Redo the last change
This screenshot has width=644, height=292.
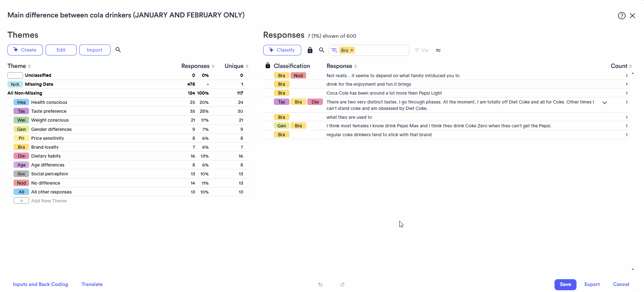342,285
